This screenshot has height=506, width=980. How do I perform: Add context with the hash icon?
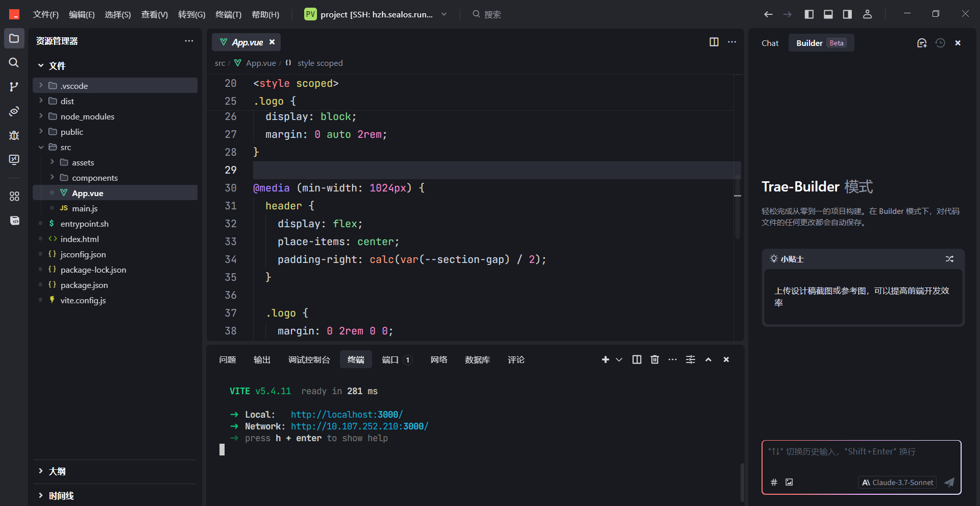[x=774, y=482]
